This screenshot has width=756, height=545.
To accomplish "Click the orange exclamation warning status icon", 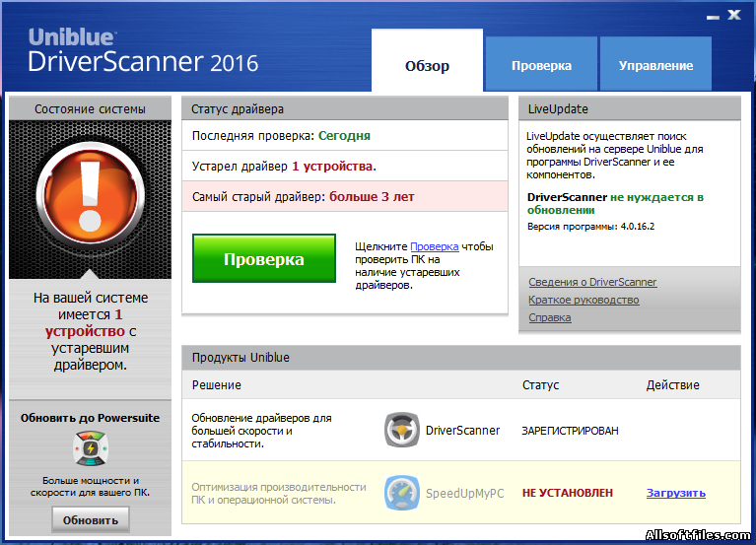I will coord(90,195).
